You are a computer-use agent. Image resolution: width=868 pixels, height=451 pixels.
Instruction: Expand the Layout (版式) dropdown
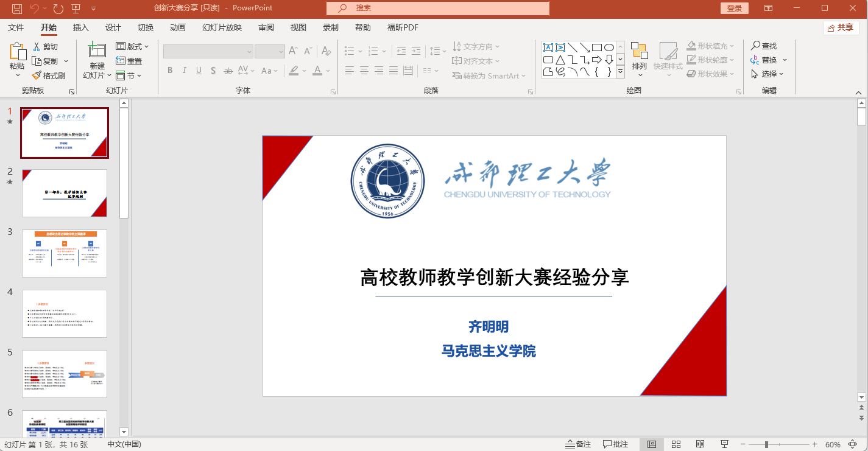coord(133,46)
